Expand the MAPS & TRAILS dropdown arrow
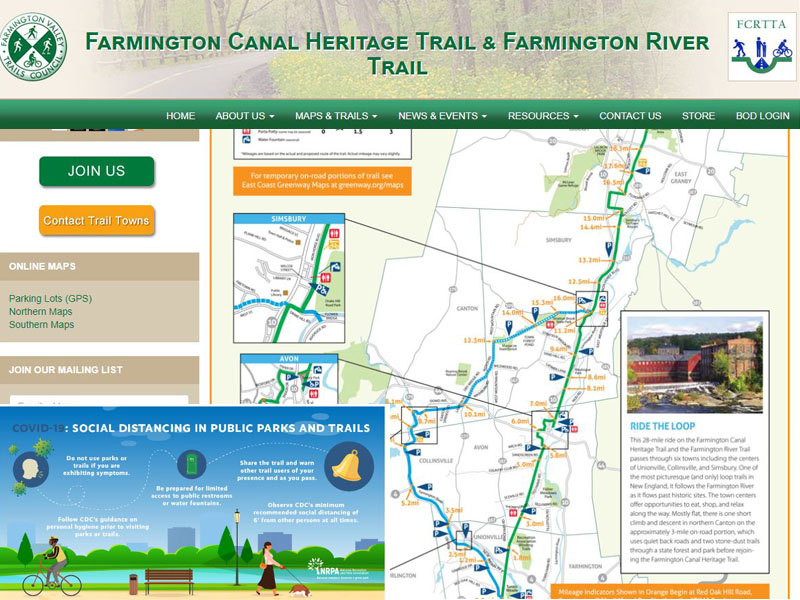 [374, 117]
